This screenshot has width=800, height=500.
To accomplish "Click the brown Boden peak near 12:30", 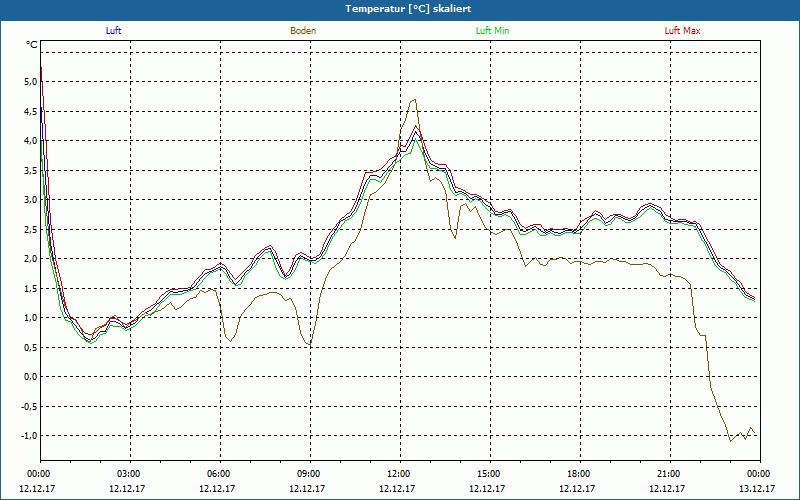I will 414,100.
